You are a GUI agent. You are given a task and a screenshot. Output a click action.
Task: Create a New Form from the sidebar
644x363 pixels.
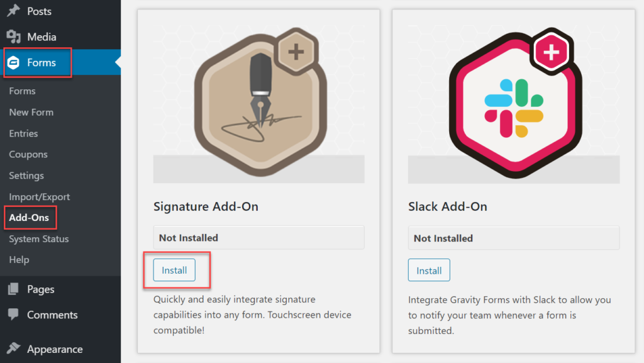click(x=31, y=112)
